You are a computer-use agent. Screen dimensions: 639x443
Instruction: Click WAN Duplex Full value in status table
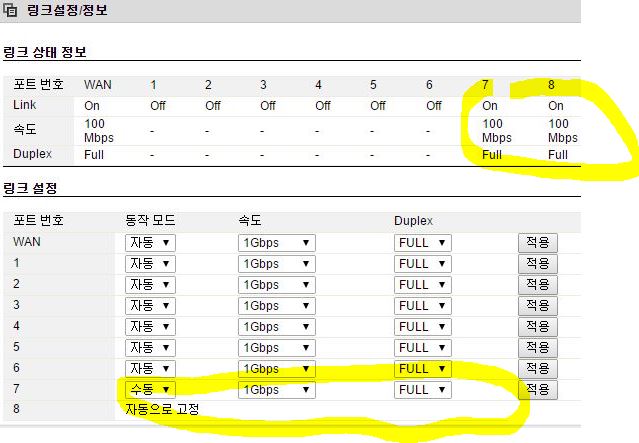(x=94, y=155)
